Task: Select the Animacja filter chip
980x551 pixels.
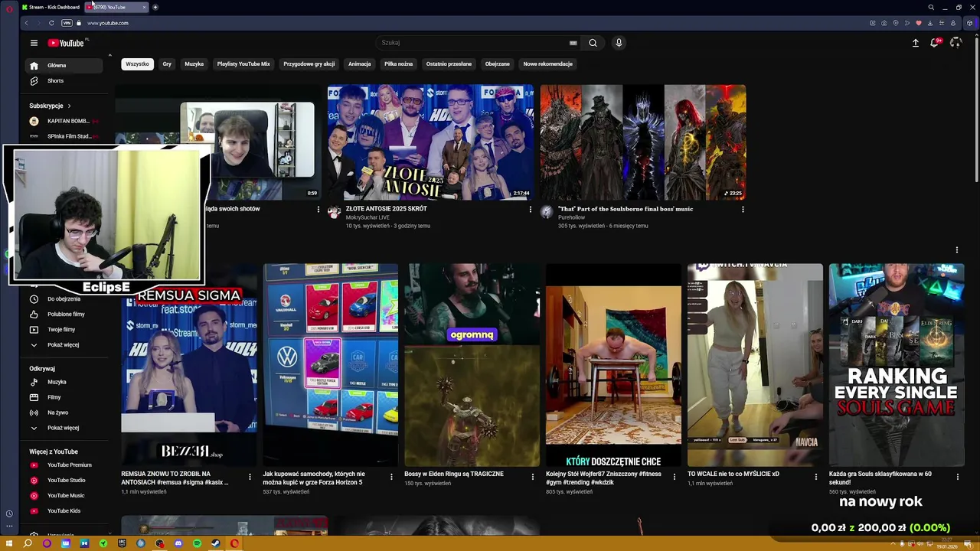Action: coord(360,64)
